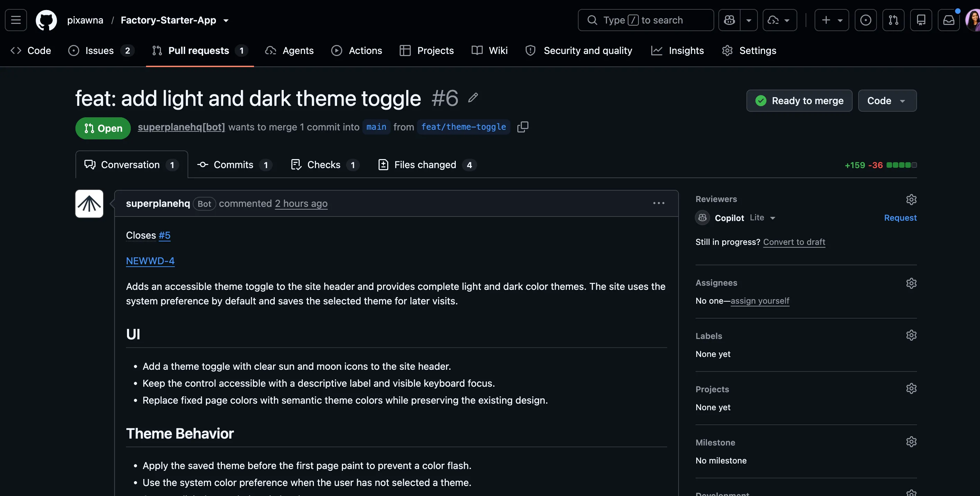Open the Code repository tab
Screen dimensions: 980x496
pos(31,50)
